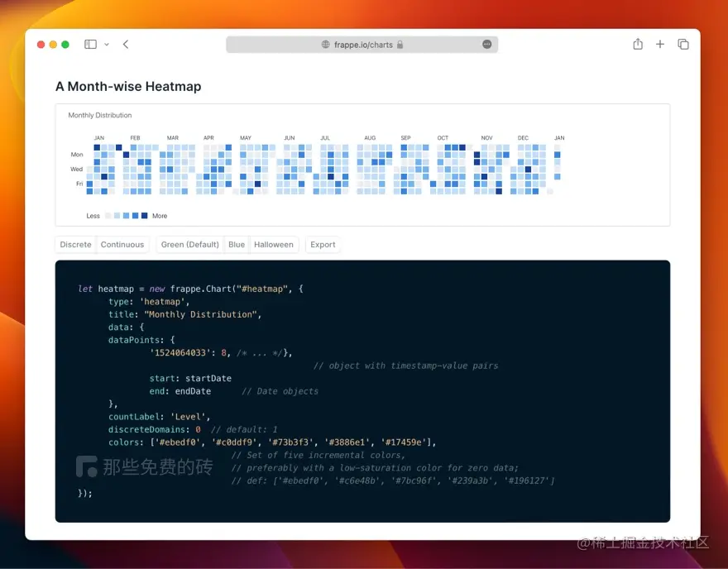728x569 pixels.
Task: Click the lightest legend swatch near Less
Action: click(x=108, y=215)
